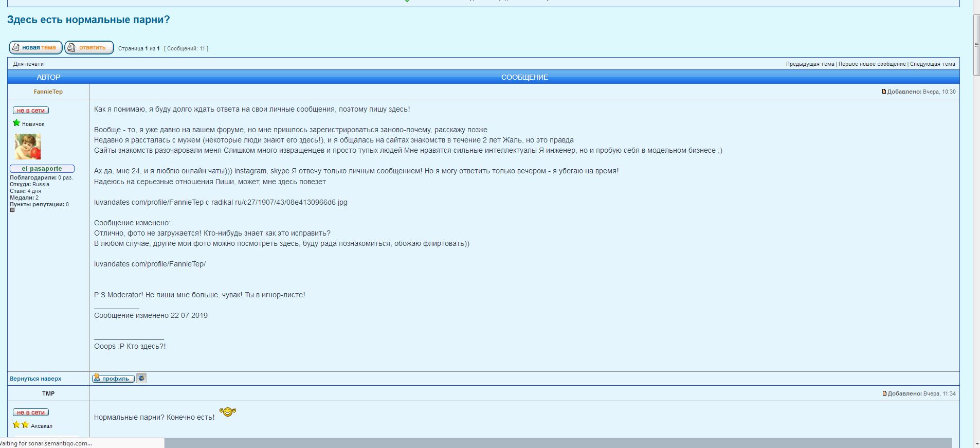Go to 'Следующая тема' next topic
The width and height of the screenshot is (980, 448).
click(x=932, y=64)
